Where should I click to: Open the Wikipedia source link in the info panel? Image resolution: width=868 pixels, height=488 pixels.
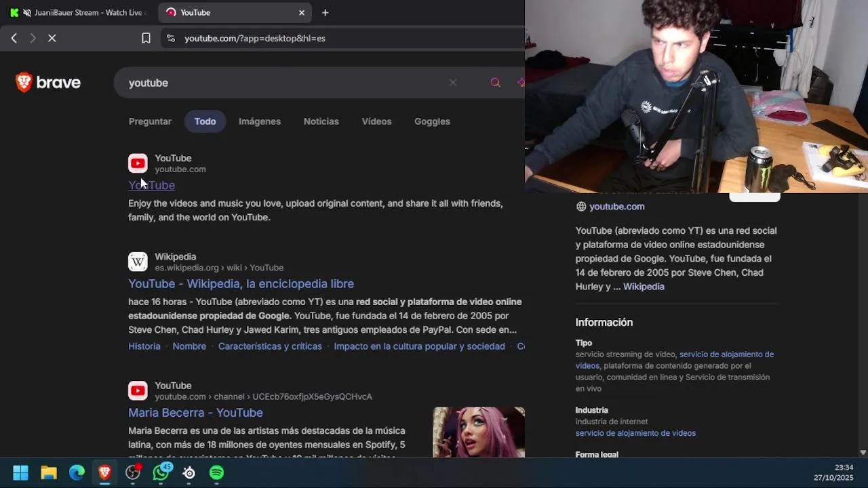[644, 287]
